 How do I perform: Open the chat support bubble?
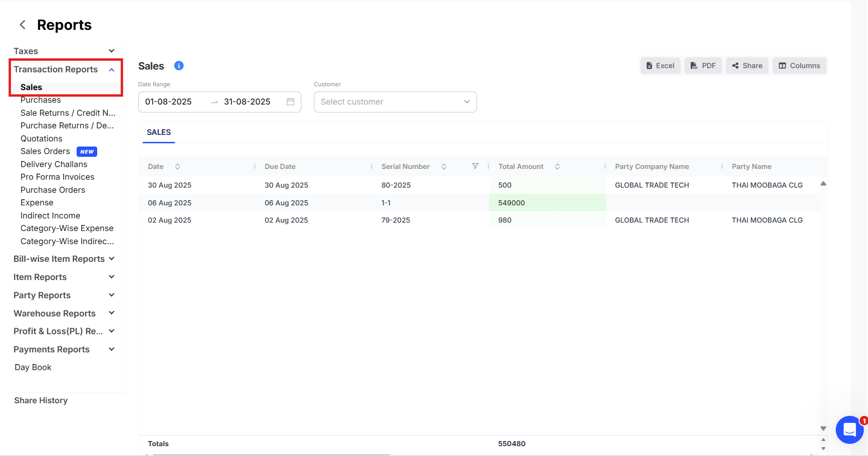pos(849,429)
